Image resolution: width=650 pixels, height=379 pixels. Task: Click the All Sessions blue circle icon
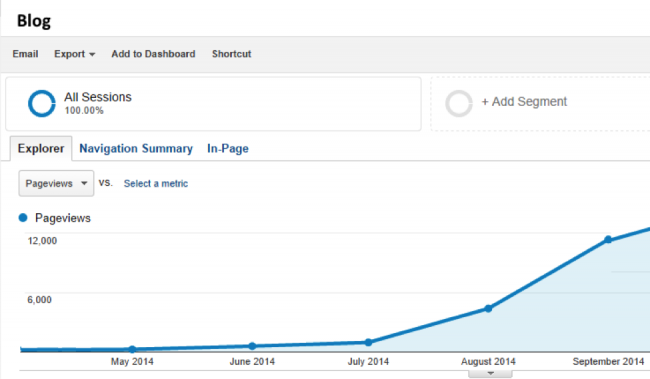point(41,103)
